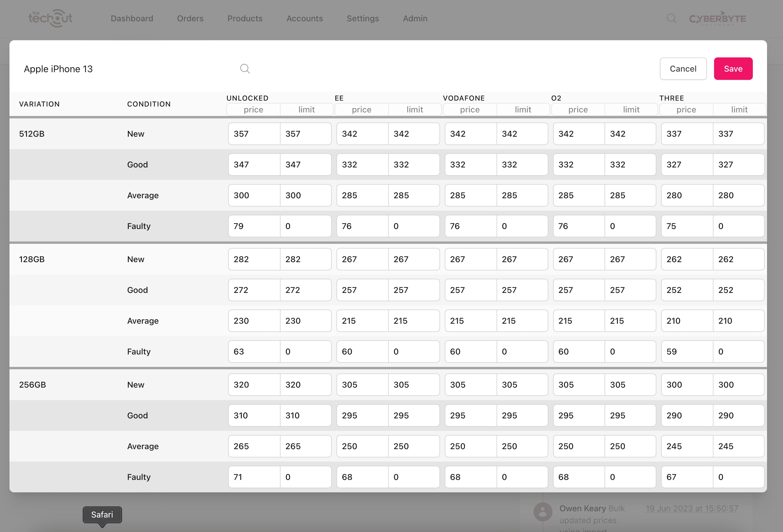
Task: Edit 512GB Good EE price field
Action: [x=362, y=165]
